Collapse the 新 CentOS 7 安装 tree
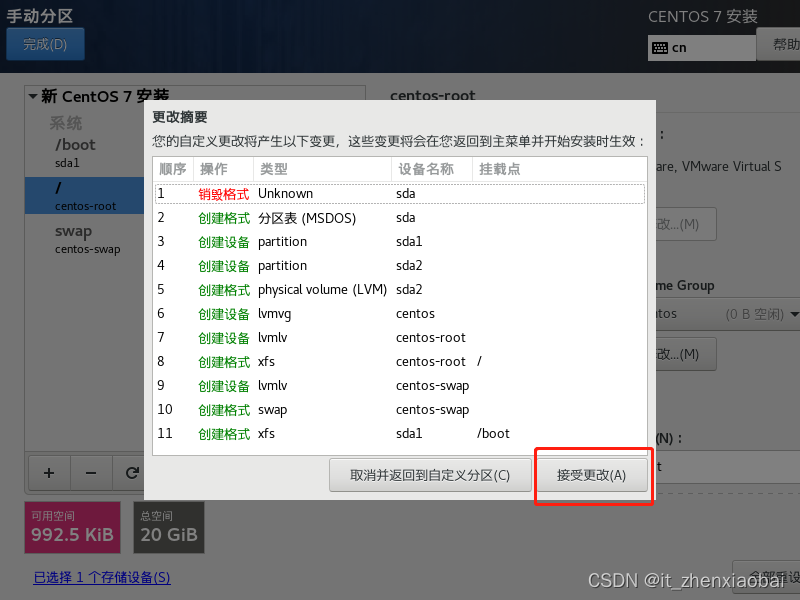The image size is (800, 600). 33,96
